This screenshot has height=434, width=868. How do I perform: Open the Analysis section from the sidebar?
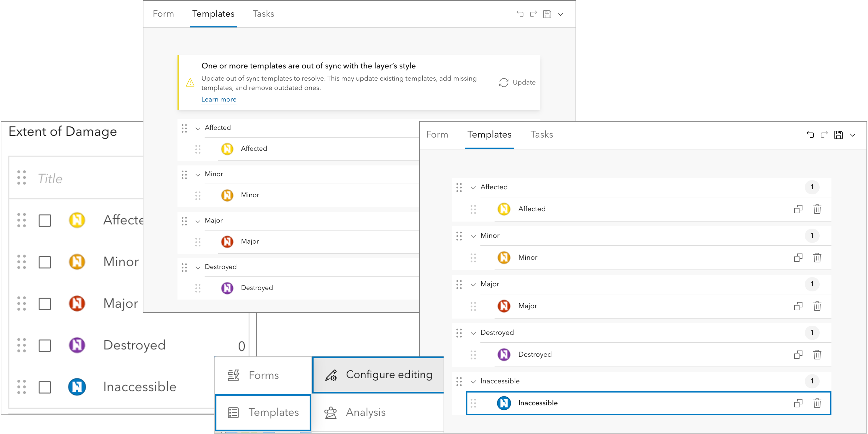point(365,412)
